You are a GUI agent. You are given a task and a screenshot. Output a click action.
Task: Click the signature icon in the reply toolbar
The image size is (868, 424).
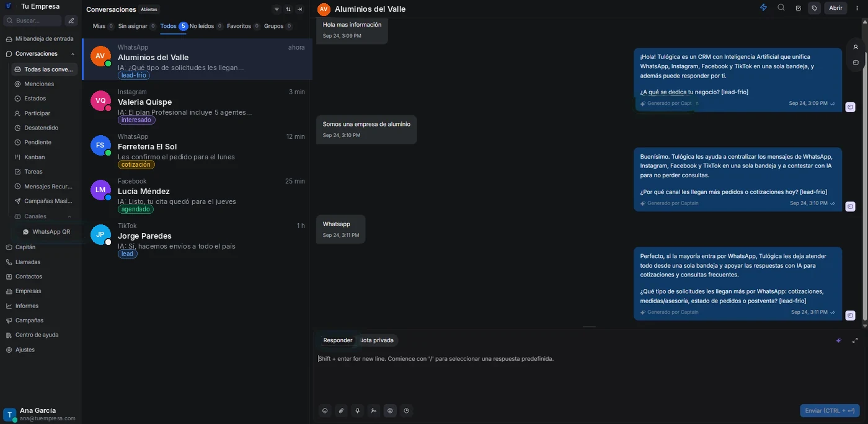(373, 410)
